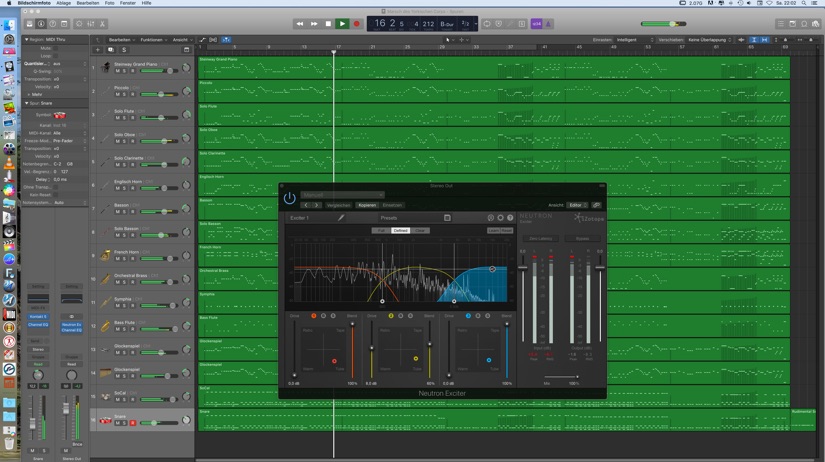This screenshot has height=462, width=825.
Task: Click the Einsetzen button in the plugin window
Action: 392,205
